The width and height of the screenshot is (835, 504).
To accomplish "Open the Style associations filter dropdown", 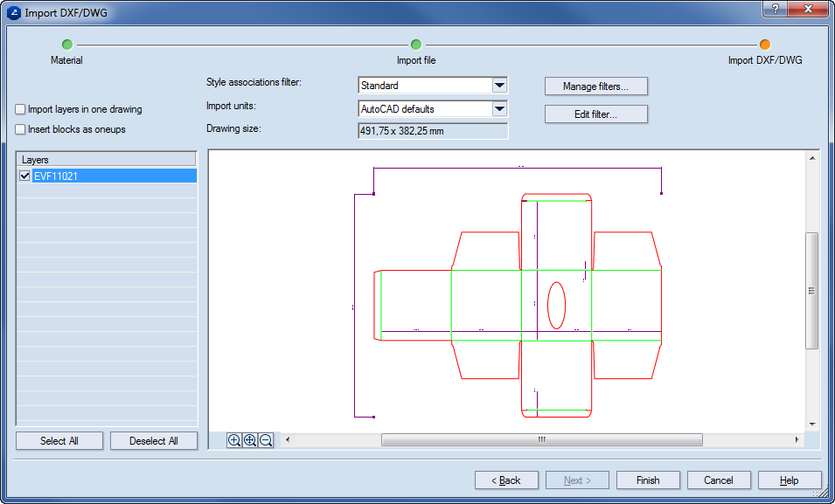I will [x=499, y=86].
